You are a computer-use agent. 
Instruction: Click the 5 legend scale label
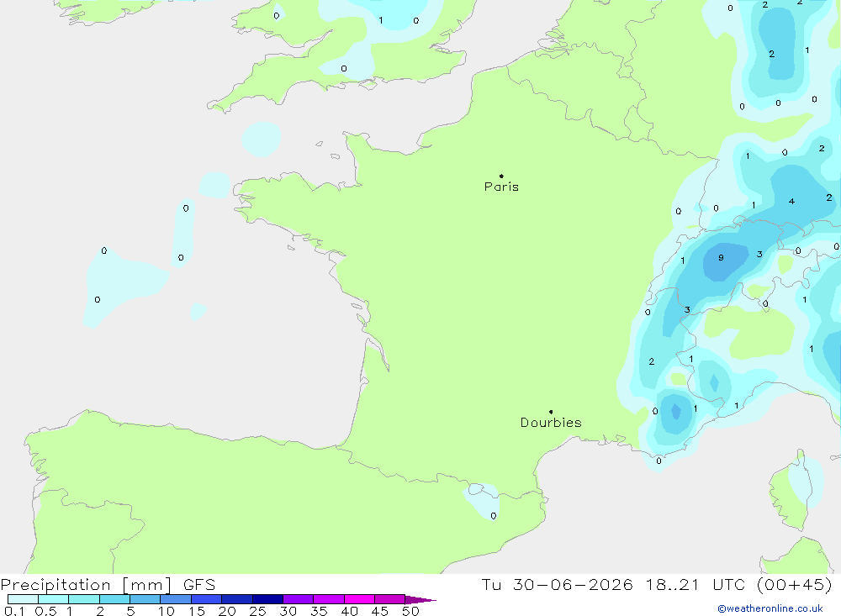coord(130,611)
